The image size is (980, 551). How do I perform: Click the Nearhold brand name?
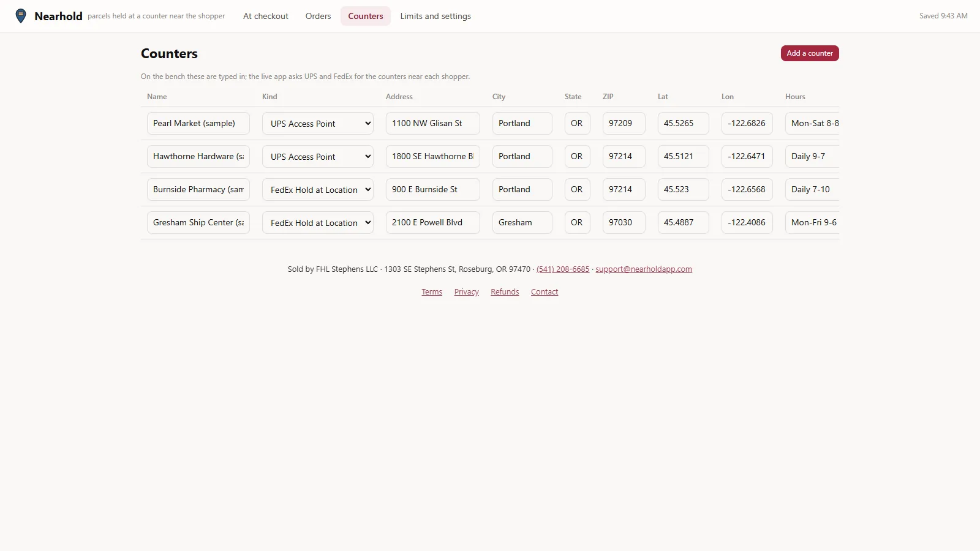click(x=58, y=17)
